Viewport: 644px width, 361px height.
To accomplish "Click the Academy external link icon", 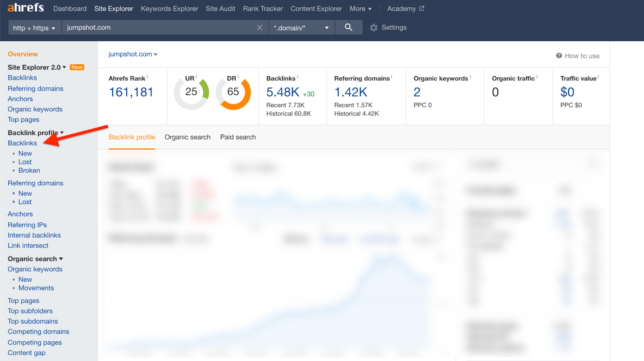I will click(421, 8).
